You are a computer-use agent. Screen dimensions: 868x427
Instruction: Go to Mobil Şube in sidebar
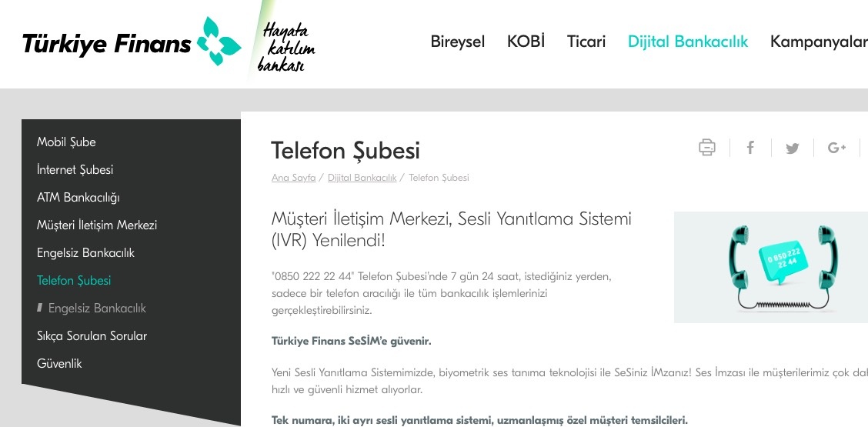click(66, 142)
